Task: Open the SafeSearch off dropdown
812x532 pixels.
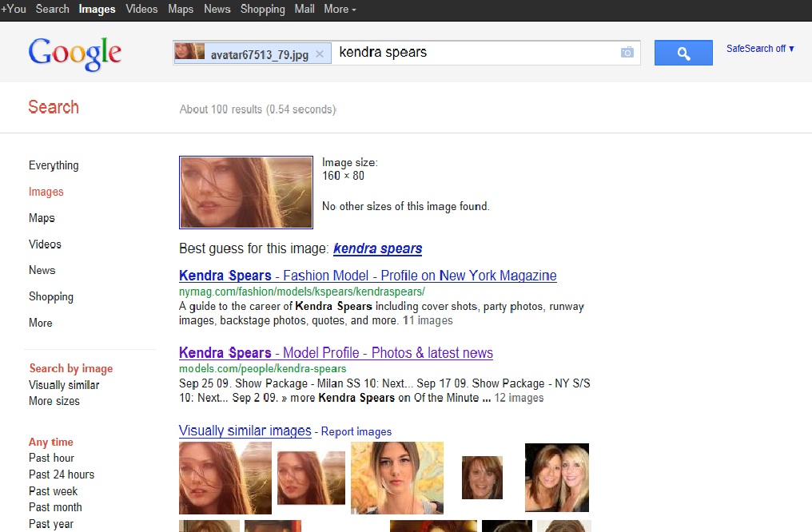Action: [x=759, y=49]
